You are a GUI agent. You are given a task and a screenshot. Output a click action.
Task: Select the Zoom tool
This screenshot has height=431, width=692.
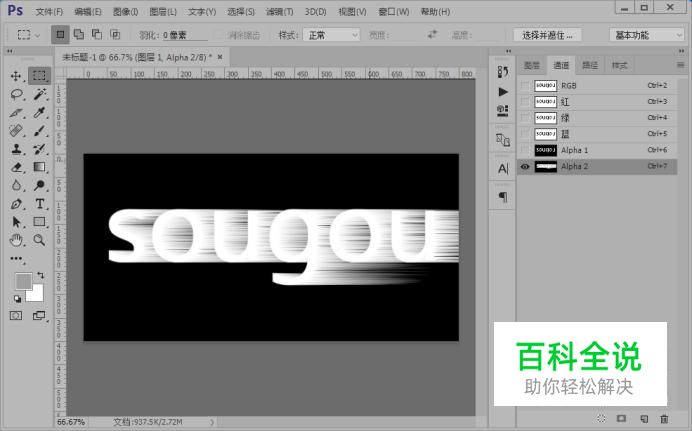pos(39,240)
